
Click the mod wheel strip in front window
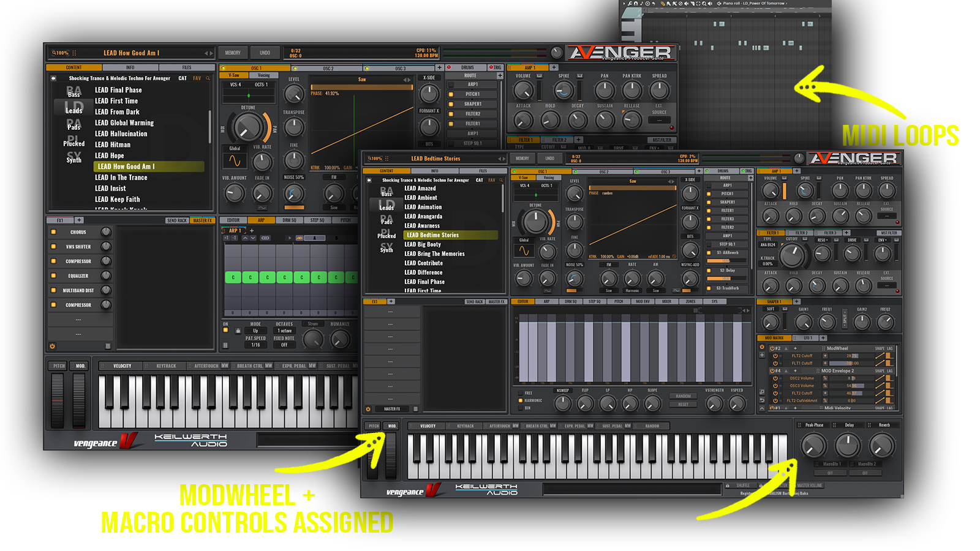392,455
